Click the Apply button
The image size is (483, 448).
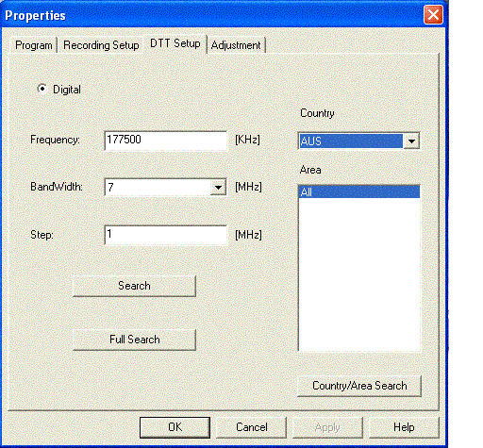pyautogui.click(x=327, y=427)
